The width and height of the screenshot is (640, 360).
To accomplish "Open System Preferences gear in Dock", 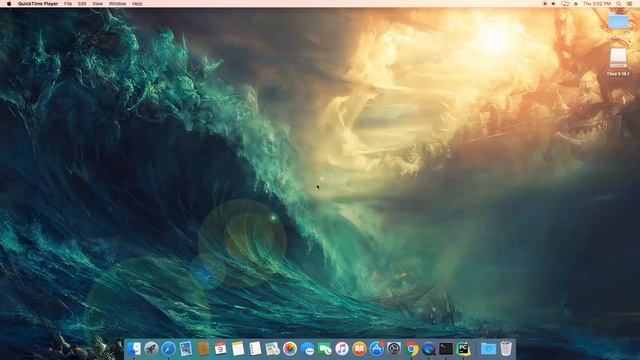I will (x=394, y=349).
